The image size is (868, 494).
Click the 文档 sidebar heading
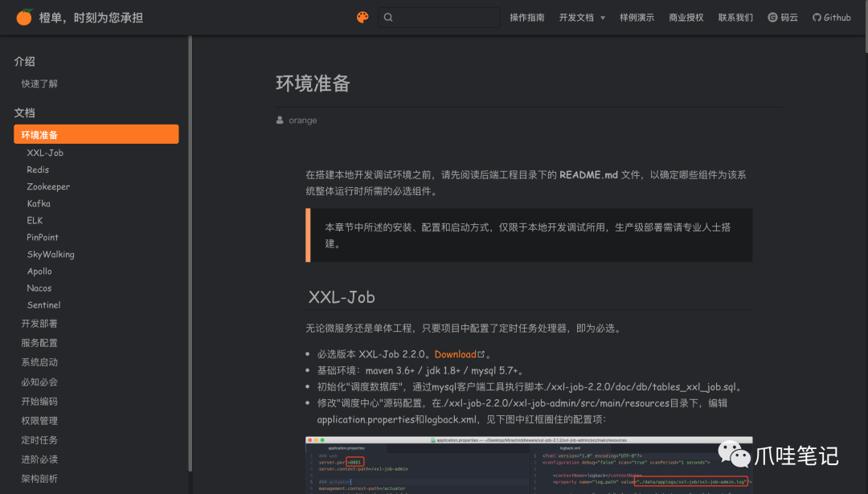click(24, 112)
